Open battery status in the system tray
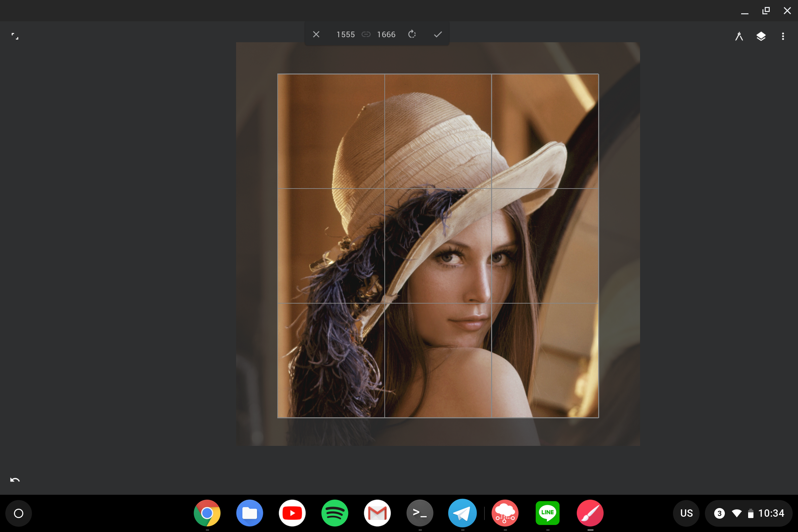 (751, 513)
